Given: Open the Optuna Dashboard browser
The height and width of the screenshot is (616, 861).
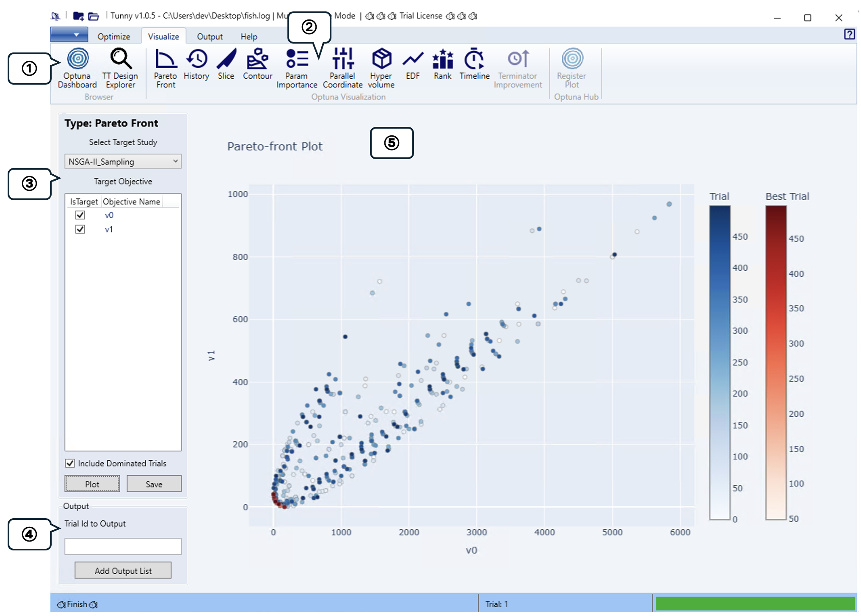Looking at the screenshot, I should [x=77, y=68].
